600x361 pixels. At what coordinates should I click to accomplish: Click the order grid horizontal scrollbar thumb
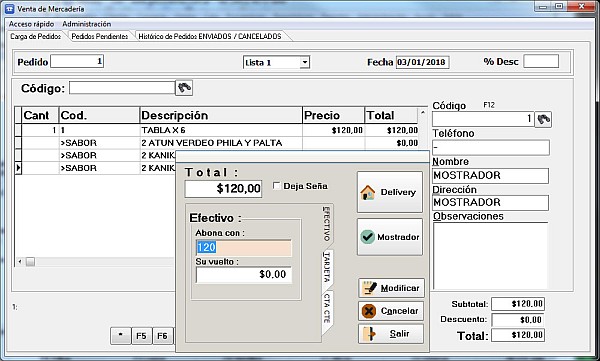tap(30, 262)
